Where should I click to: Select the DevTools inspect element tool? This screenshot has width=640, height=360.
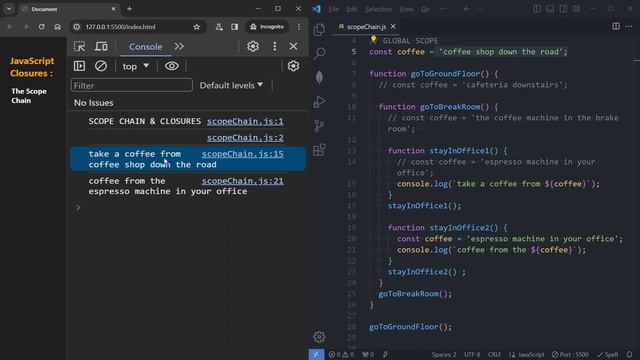pos(80,47)
